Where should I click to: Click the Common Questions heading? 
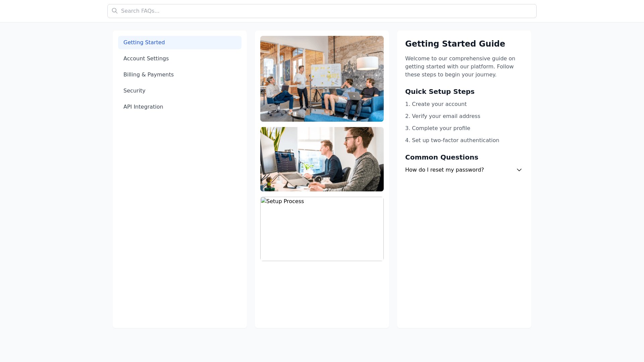click(441, 157)
